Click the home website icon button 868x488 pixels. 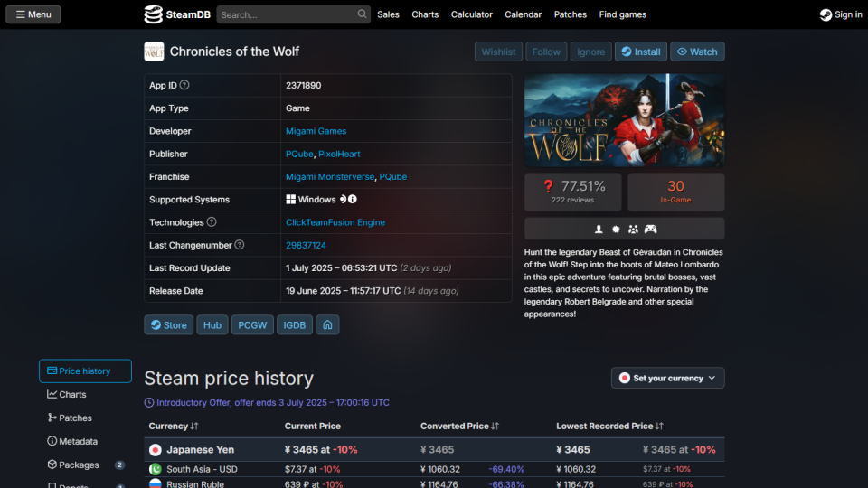coord(327,324)
